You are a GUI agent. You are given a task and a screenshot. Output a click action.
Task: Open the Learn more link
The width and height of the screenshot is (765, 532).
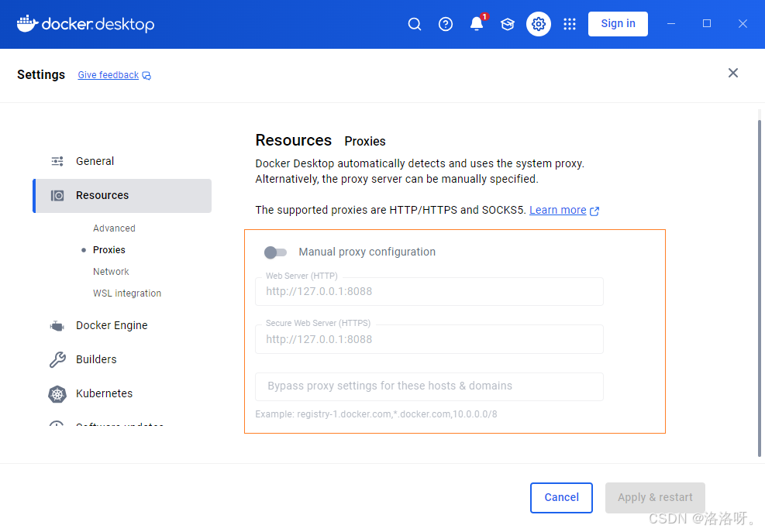click(x=557, y=210)
